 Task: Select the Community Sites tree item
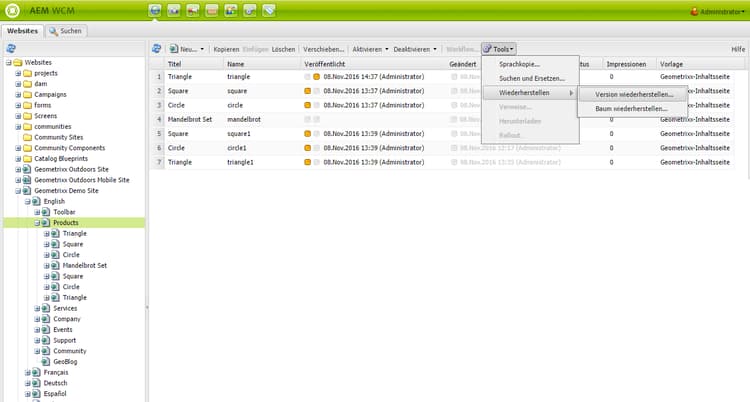tap(58, 137)
